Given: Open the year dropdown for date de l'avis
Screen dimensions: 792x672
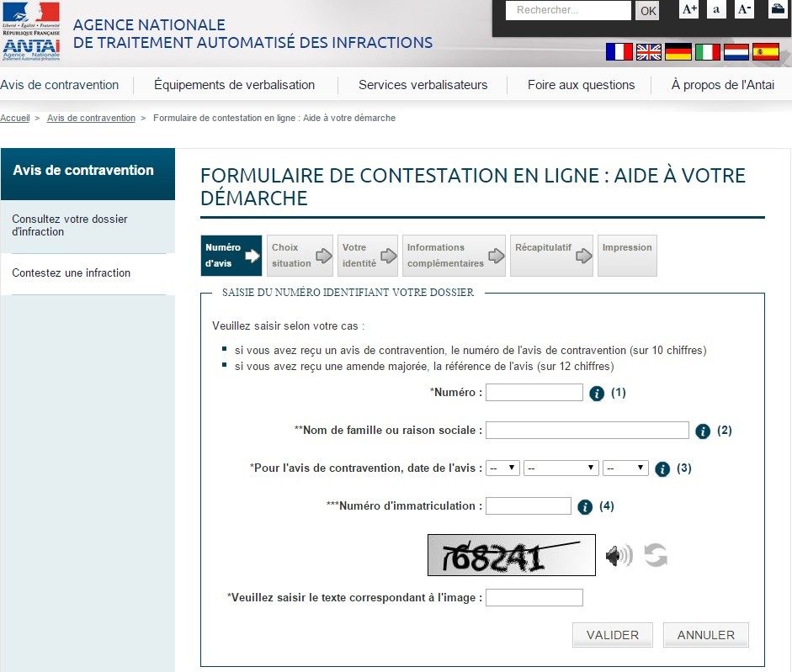Looking at the screenshot, I should tap(625, 468).
